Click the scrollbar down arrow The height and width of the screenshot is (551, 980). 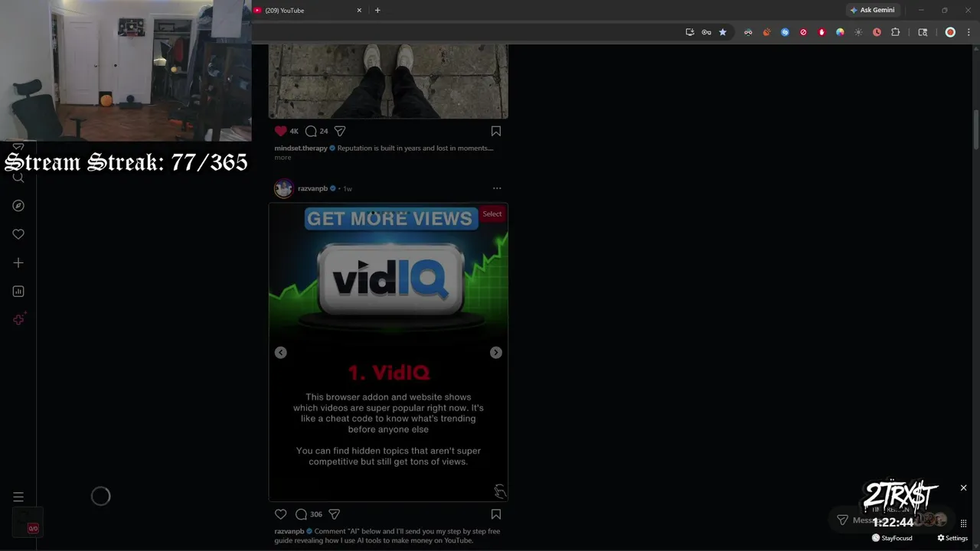click(976, 546)
